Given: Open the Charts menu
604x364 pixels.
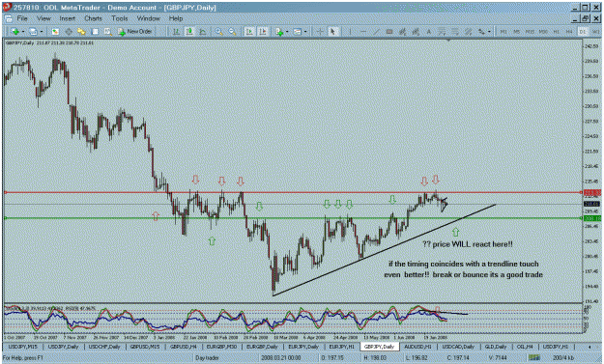Looking at the screenshot, I should click(93, 18).
